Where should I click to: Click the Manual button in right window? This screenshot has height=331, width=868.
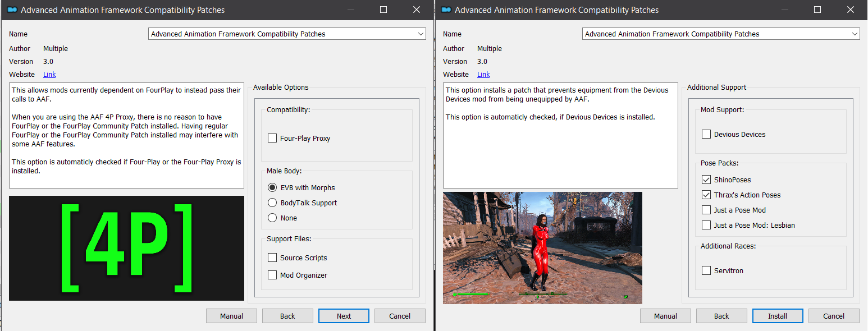[x=665, y=316]
